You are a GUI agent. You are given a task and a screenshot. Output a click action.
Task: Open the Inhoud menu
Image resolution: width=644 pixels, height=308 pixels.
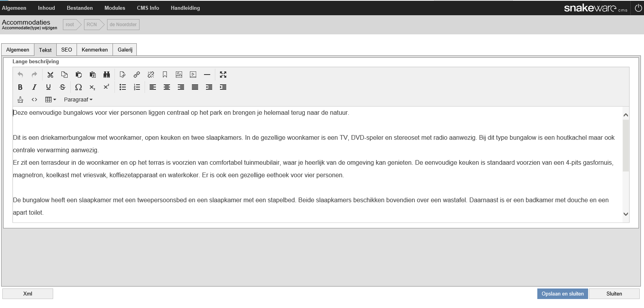[47, 8]
